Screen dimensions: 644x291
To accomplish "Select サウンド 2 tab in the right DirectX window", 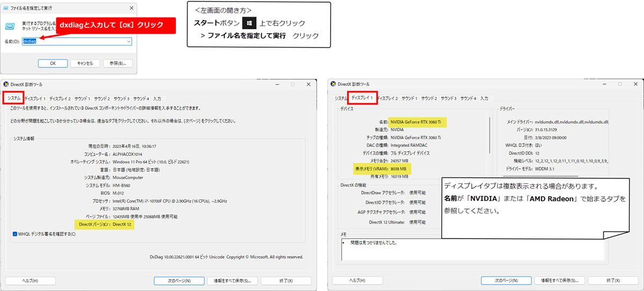I will (x=429, y=99).
